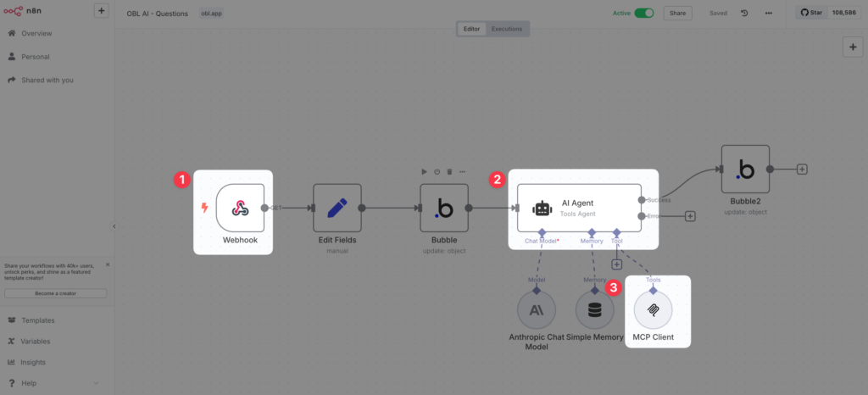
Task: Dismiss the creator promo banner
Action: 108,264
